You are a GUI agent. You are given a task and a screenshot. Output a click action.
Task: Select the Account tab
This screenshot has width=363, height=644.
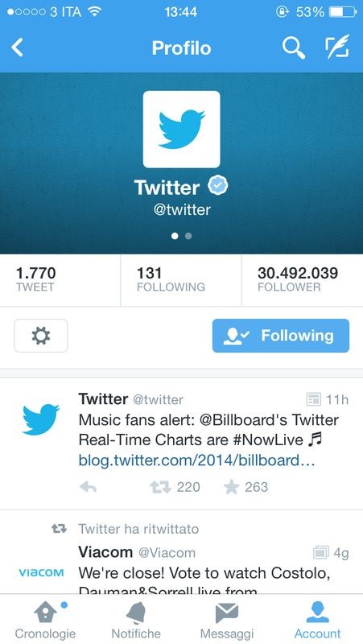click(x=317, y=620)
